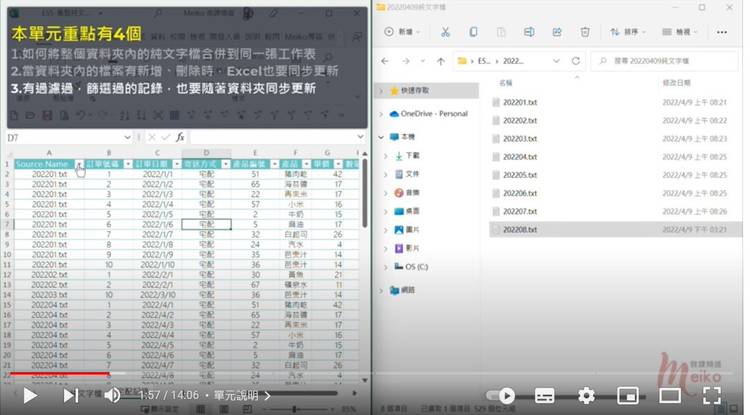Select file 202204.txt in Explorer
Screen dimensions: 750x415
point(519,157)
